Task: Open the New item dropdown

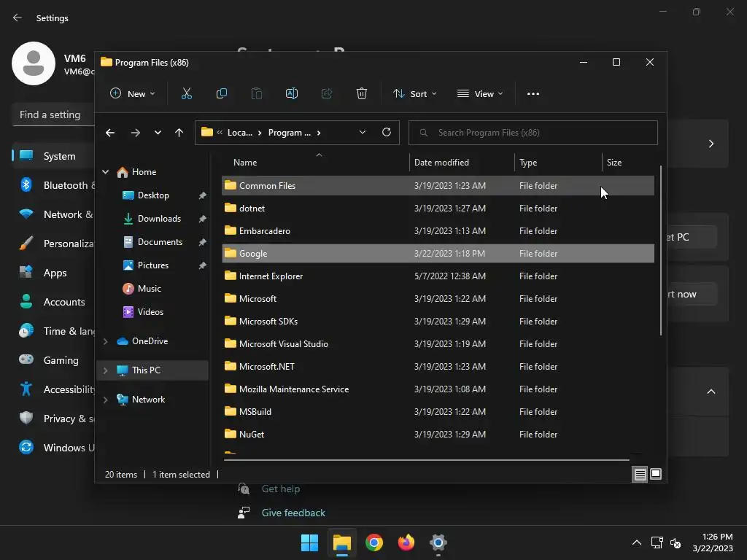Action: [133, 94]
